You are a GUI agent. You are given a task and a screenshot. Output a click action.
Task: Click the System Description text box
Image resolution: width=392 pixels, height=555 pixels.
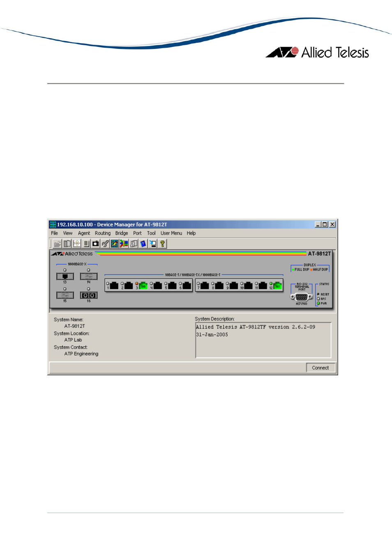coord(263,340)
